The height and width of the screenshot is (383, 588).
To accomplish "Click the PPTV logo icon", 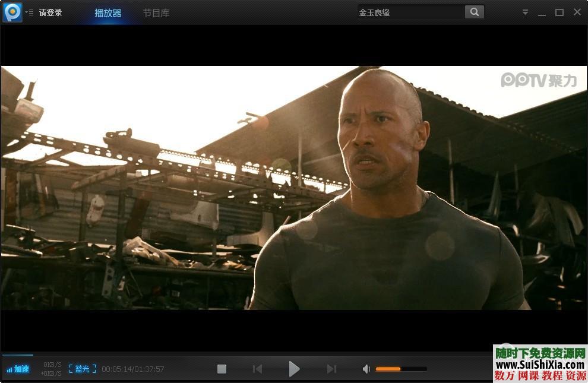I will (x=12, y=12).
